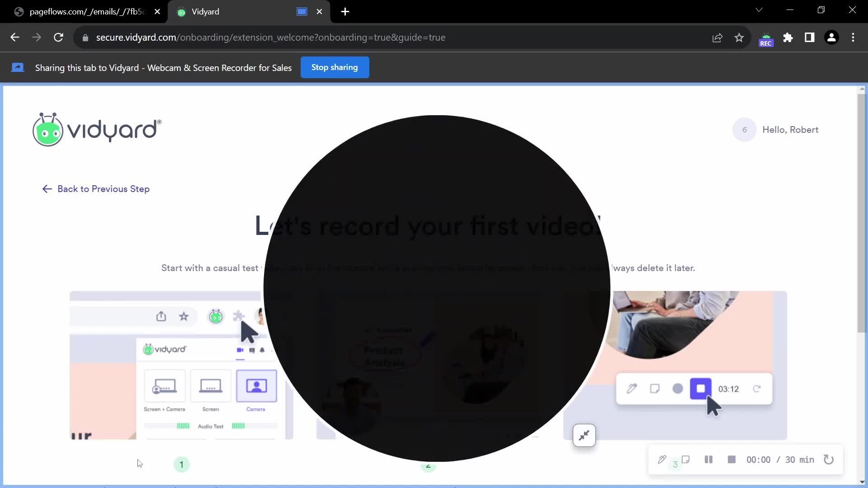The width and height of the screenshot is (868, 488).
Task: Click the site lock icon in address bar
Action: coord(85,38)
